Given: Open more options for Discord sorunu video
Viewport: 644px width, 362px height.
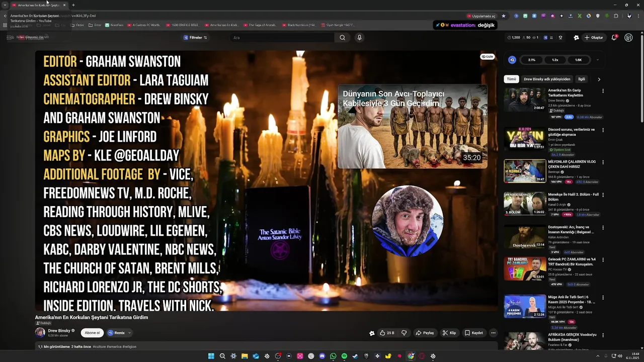Looking at the screenshot, I should (603, 130).
